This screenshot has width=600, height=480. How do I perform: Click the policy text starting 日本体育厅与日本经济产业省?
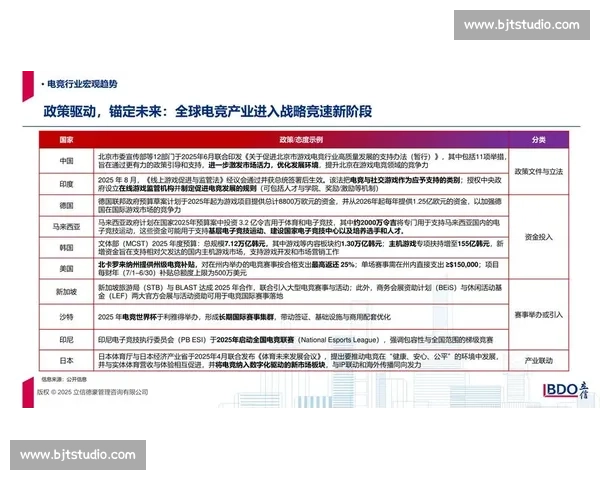(299, 361)
